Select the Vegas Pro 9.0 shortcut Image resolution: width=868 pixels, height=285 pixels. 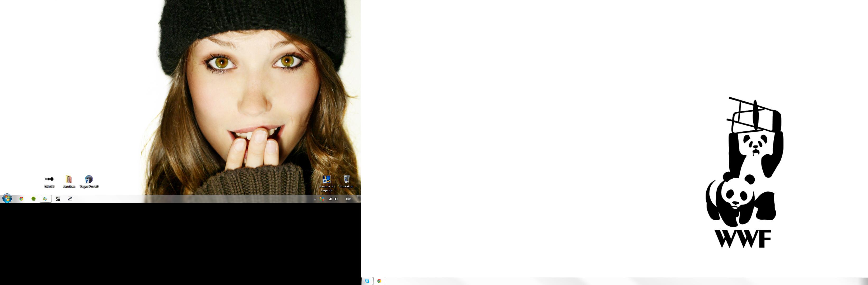click(x=89, y=182)
